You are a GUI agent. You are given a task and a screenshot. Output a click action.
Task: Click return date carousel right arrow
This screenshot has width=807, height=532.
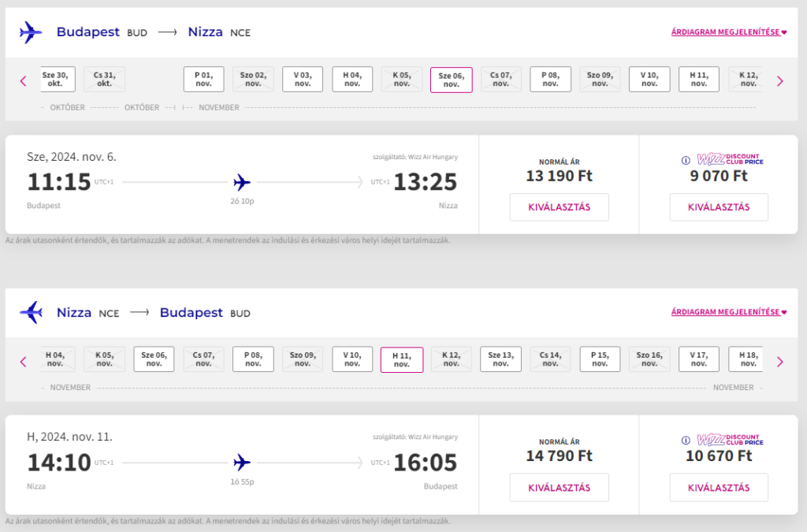pyautogui.click(x=780, y=362)
